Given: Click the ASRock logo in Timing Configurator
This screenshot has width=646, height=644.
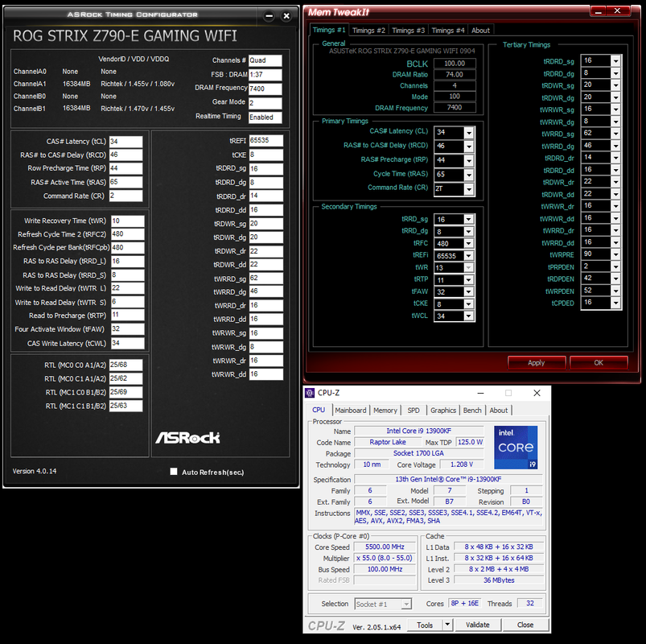Looking at the screenshot, I should click(x=187, y=438).
